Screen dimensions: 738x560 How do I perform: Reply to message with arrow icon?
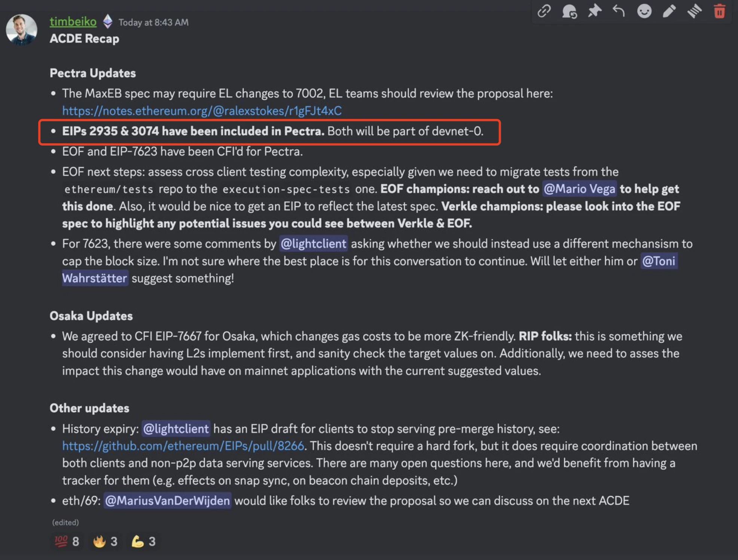pos(619,11)
